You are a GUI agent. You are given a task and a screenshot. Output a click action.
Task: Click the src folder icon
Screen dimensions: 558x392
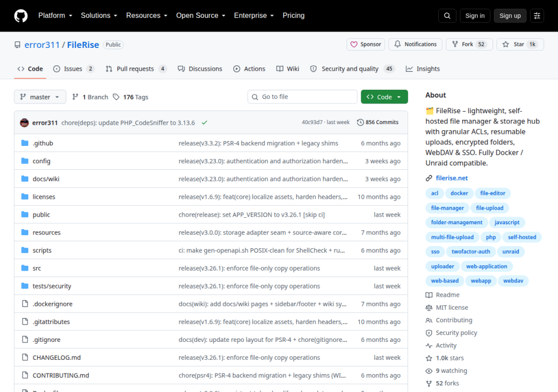pyautogui.click(x=25, y=268)
